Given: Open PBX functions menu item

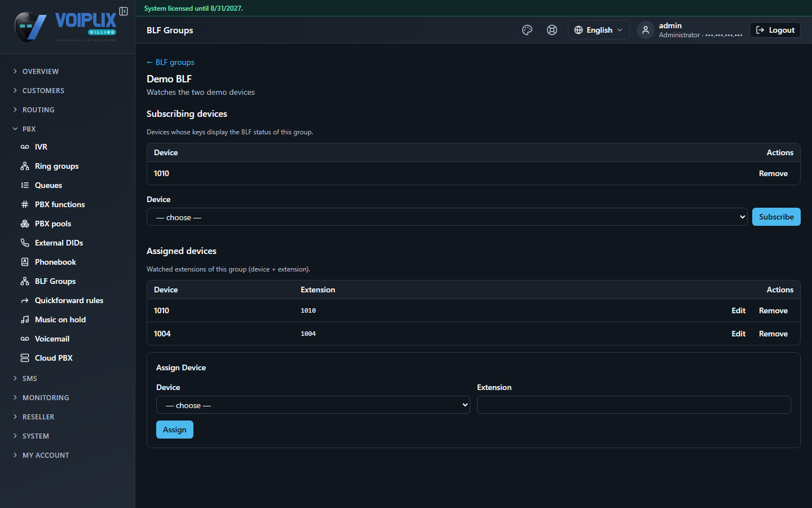Looking at the screenshot, I should [60, 204].
